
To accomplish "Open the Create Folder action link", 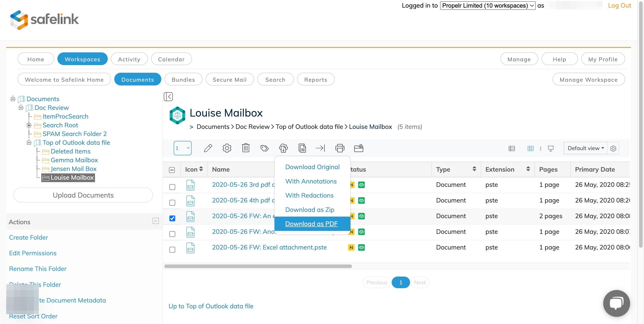I will [28, 237].
